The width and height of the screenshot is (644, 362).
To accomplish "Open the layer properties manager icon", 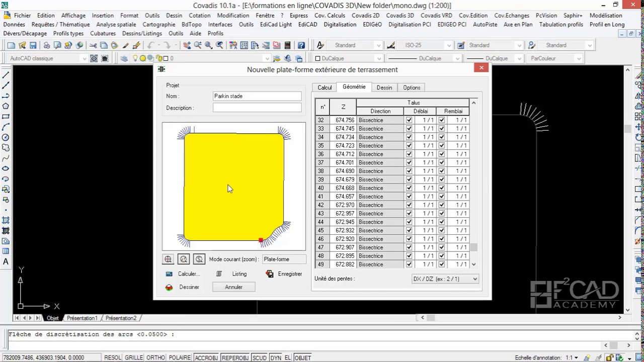I will coord(124,58).
